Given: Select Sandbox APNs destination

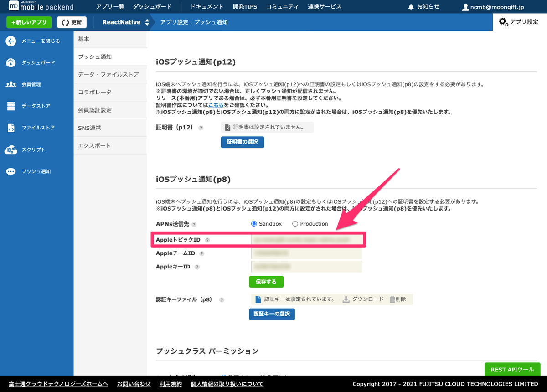Looking at the screenshot, I should click(254, 224).
